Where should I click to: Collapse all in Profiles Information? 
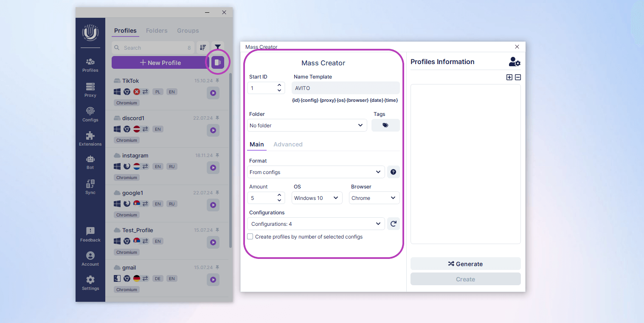pos(517,77)
